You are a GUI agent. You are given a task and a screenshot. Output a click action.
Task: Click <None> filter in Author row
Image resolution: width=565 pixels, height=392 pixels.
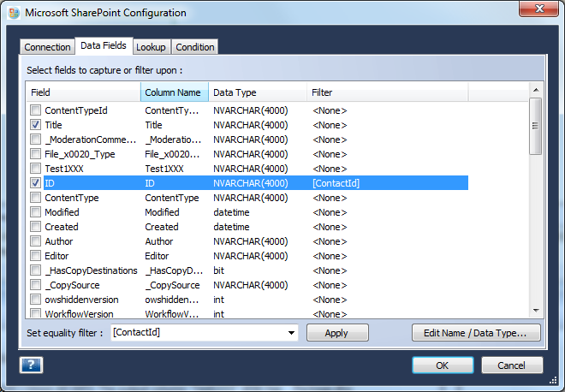tap(330, 241)
